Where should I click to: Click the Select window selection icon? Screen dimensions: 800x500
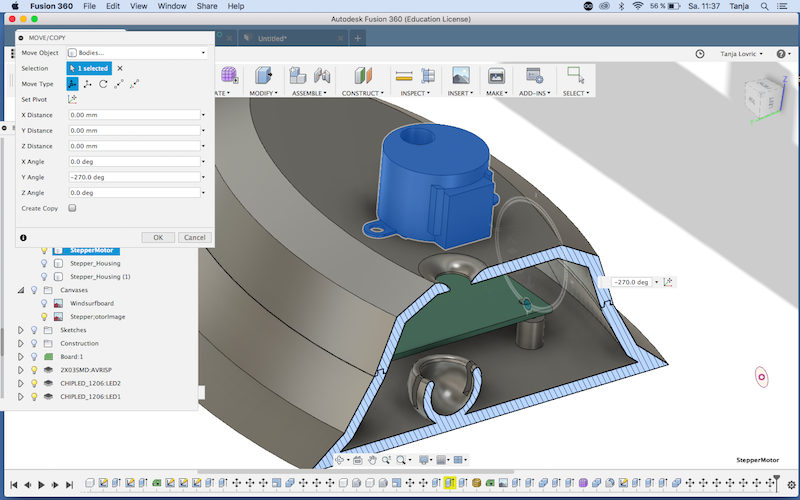point(576,76)
